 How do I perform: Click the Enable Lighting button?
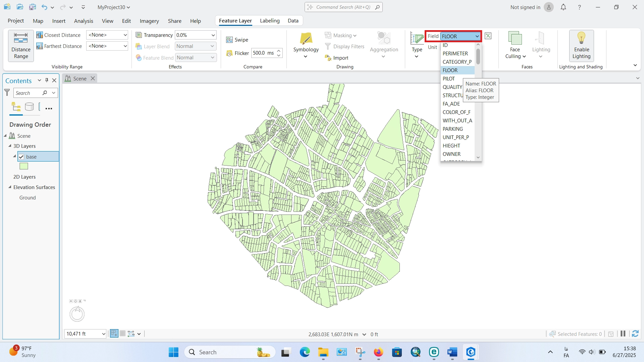coord(581,46)
